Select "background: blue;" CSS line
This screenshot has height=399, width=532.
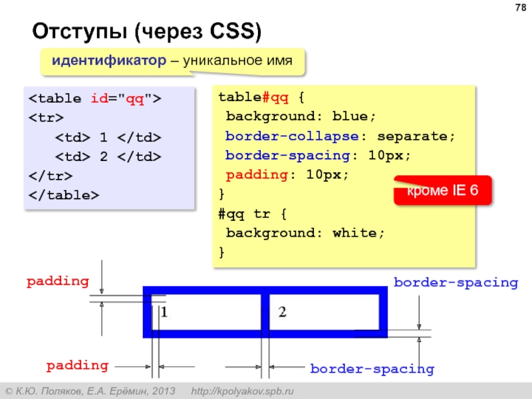(301, 116)
